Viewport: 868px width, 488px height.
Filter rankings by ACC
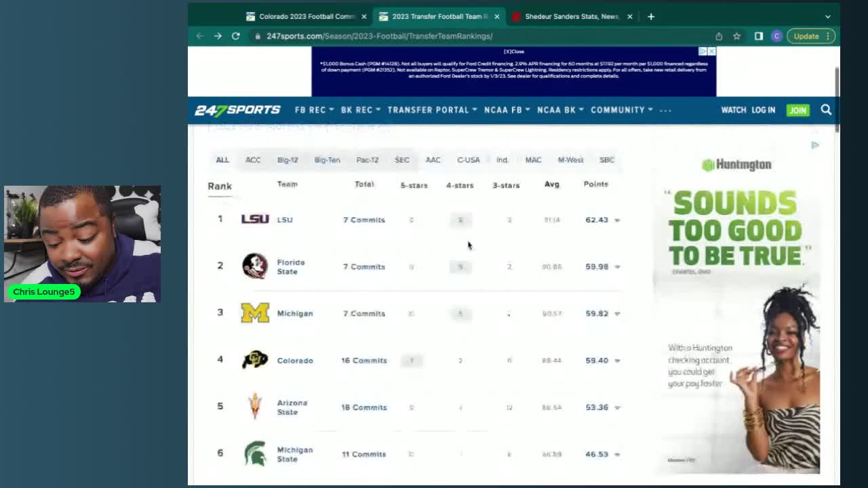[x=253, y=160]
